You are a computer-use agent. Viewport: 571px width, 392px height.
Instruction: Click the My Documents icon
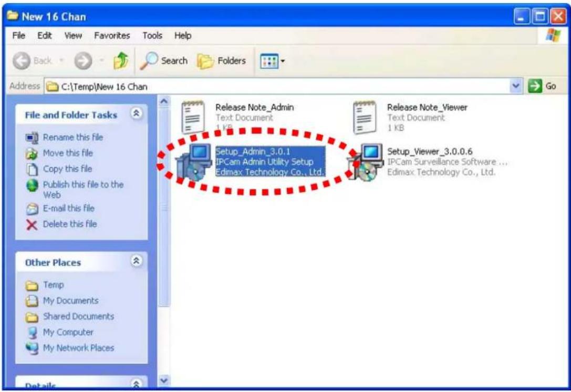click(x=32, y=301)
